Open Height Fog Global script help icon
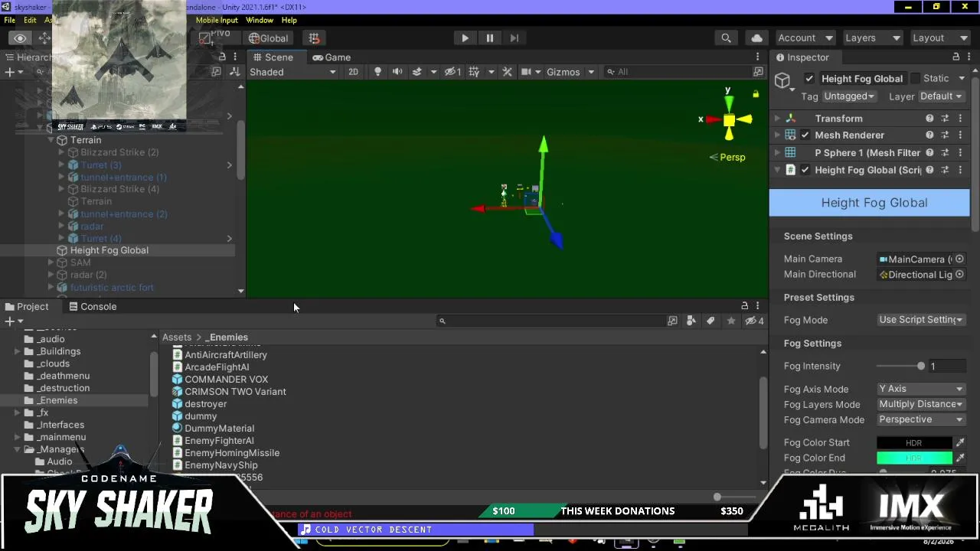This screenshot has width=980, height=551. tap(929, 170)
